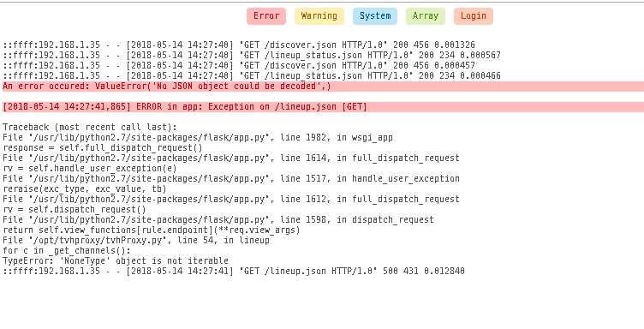The height and width of the screenshot is (329, 644).
Task: Click the TypeError NoneType not iterable line
Action: click(116, 260)
